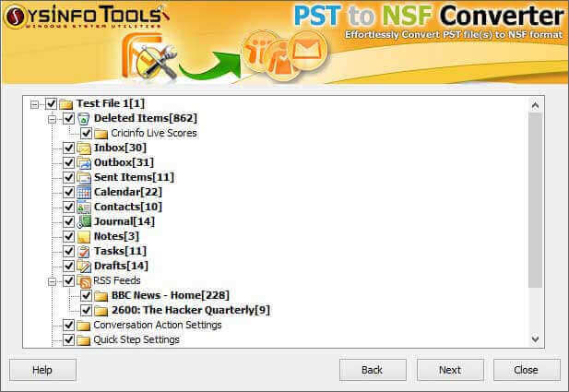The height and width of the screenshot is (392, 569).
Task: Click the Cricinfo Live Scores folder icon
Action: (101, 134)
